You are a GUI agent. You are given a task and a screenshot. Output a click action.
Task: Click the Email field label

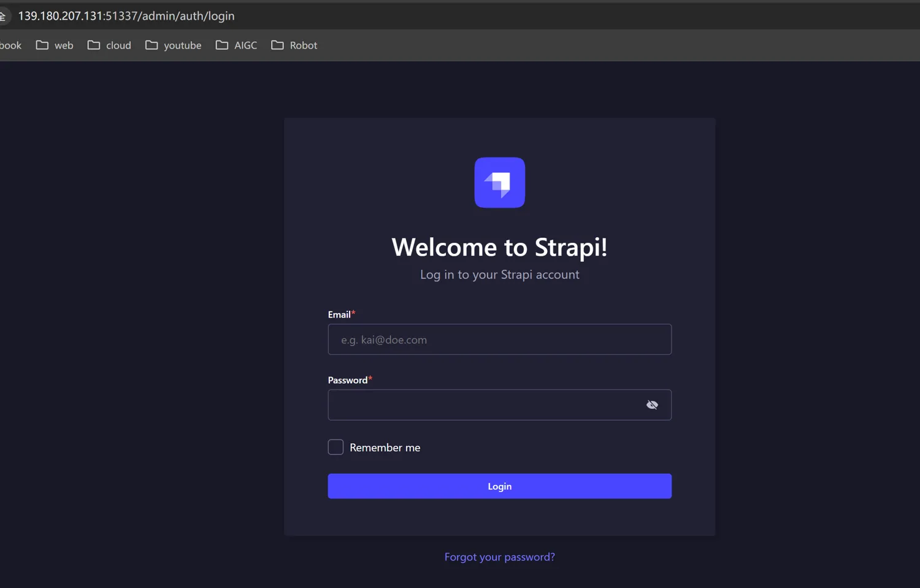tap(339, 315)
